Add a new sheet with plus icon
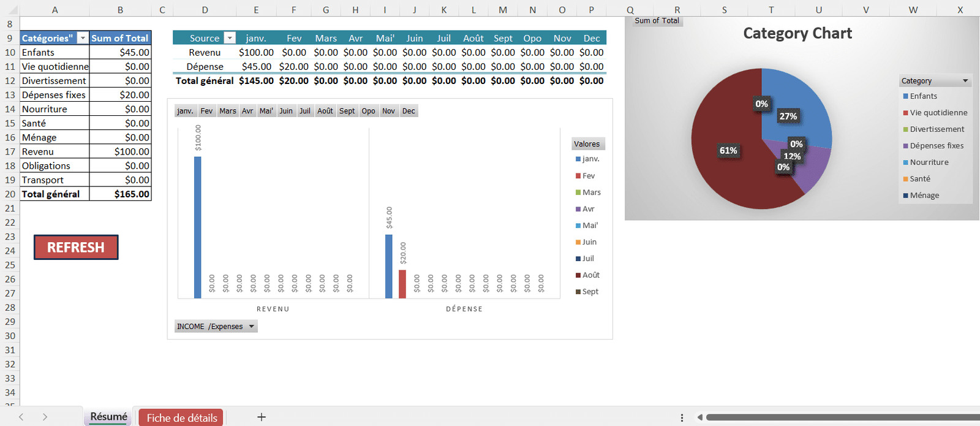This screenshot has height=426, width=980. (x=262, y=417)
